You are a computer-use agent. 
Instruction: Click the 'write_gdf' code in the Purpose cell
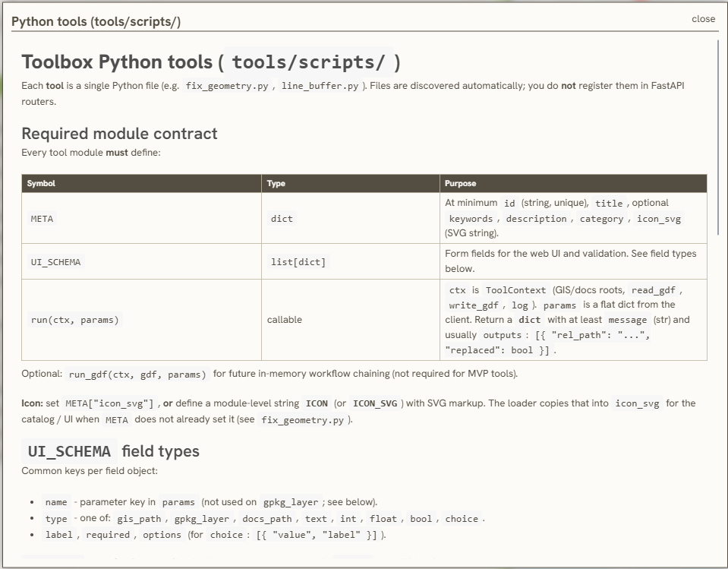click(x=473, y=305)
